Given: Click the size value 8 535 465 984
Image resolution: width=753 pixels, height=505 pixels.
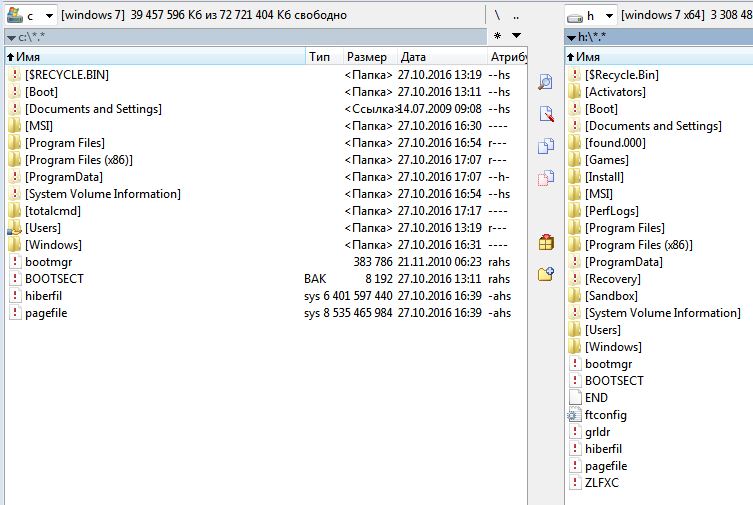Looking at the screenshot, I should [x=358, y=313].
